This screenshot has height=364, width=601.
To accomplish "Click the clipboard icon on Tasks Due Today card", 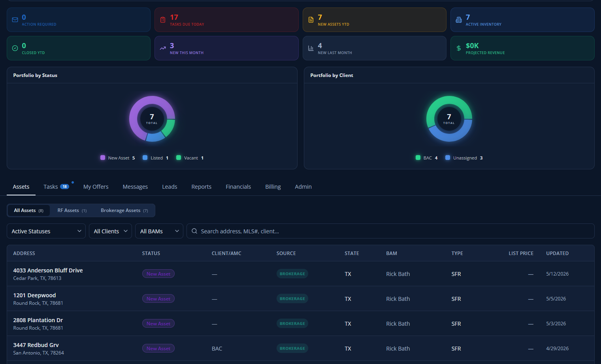I will click(163, 20).
